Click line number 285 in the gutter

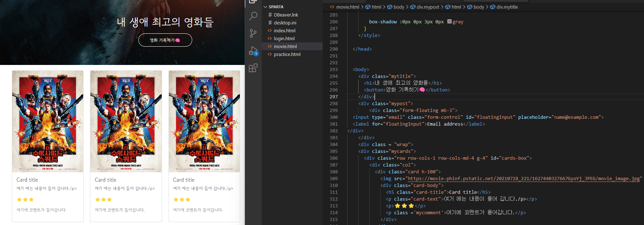point(333,15)
